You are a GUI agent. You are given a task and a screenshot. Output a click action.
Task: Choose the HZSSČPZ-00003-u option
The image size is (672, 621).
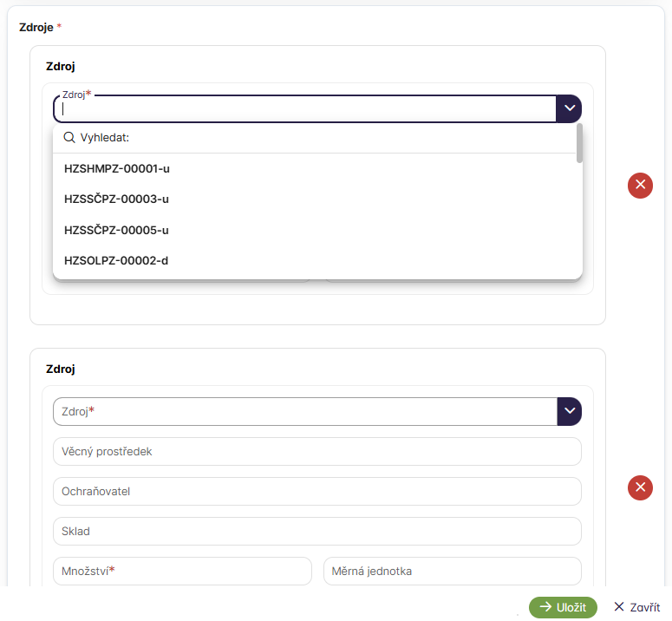click(116, 199)
